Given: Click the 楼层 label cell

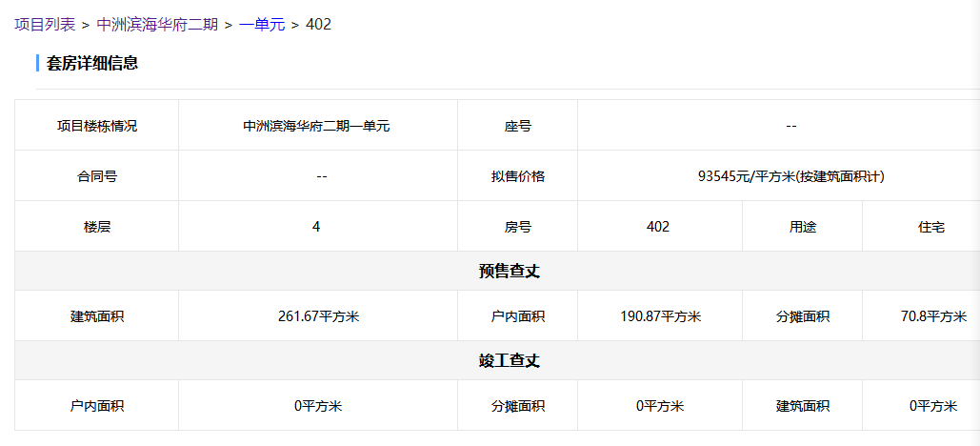Looking at the screenshot, I should coord(97,227).
